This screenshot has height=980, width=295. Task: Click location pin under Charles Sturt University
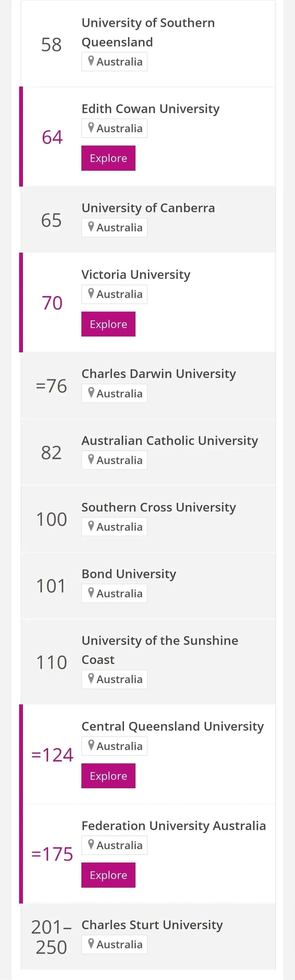(91, 943)
